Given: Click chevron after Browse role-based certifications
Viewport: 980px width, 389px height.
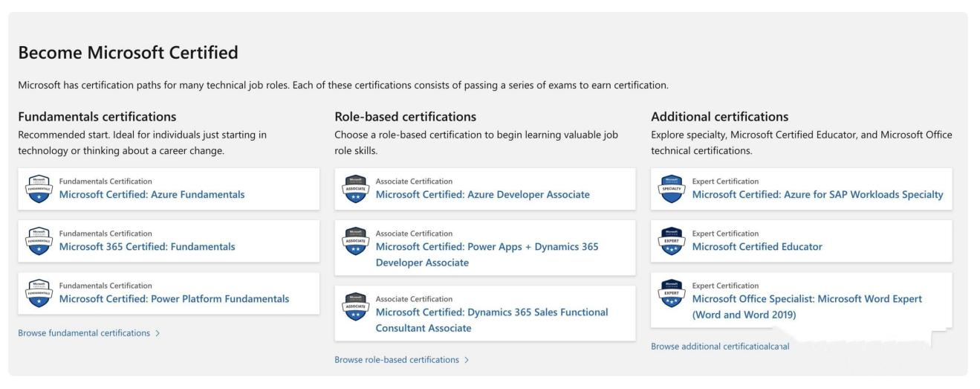Looking at the screenshot, I should point(467,360).
